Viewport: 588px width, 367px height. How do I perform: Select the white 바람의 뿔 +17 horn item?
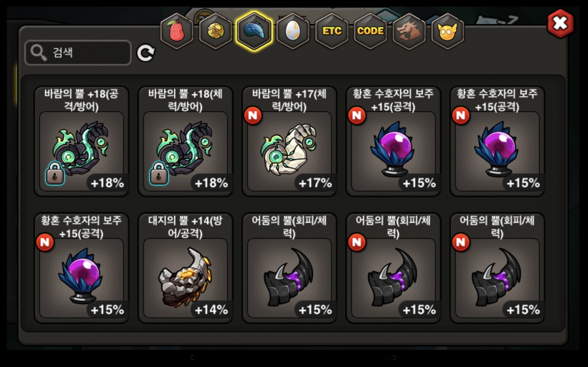coord(289,141)
